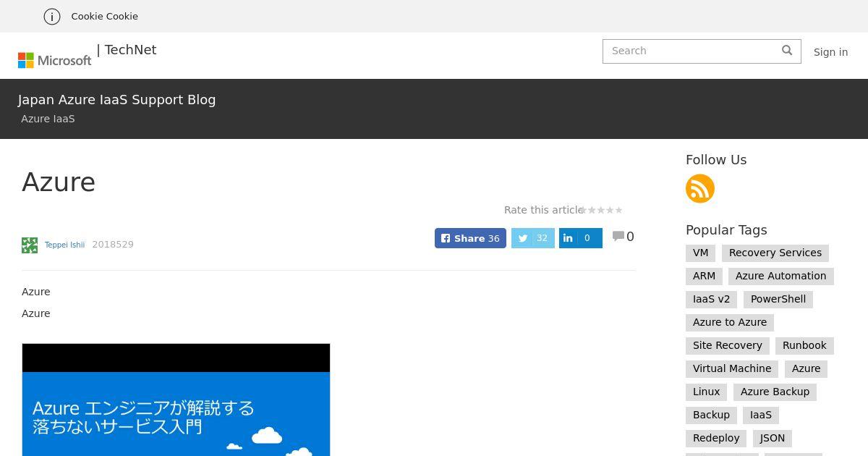Click the Sign in link
The width and height of the screenshot is (868, 456).
[830, 52]
